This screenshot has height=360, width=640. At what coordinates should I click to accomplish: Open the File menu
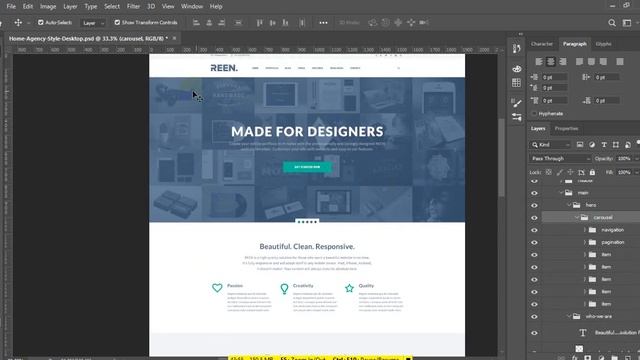coord(11,7)
